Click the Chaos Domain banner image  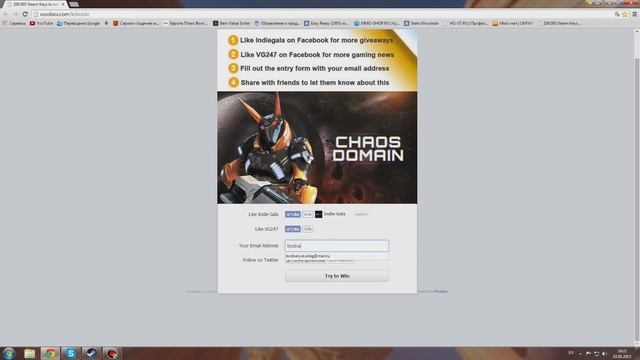[317, 147]
